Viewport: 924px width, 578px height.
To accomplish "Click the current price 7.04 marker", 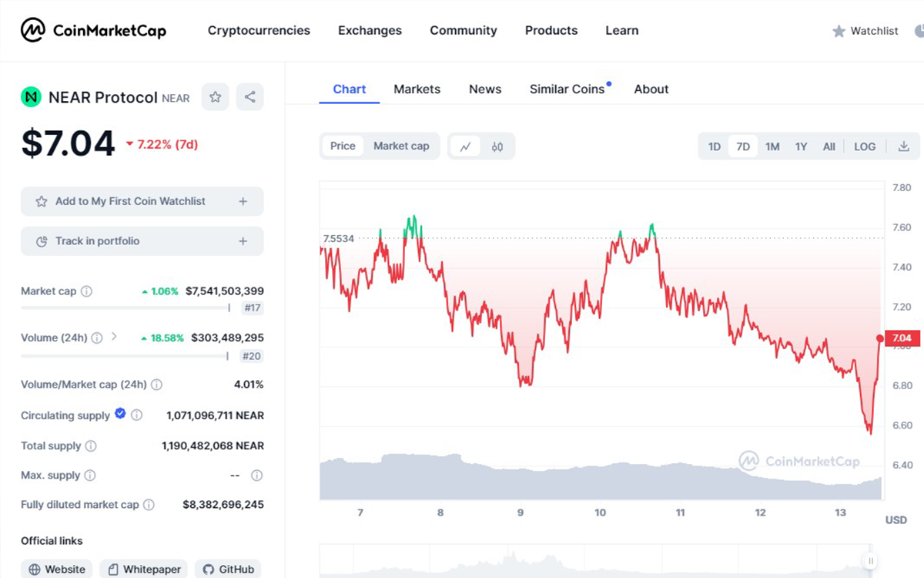I will pos(900,338).
